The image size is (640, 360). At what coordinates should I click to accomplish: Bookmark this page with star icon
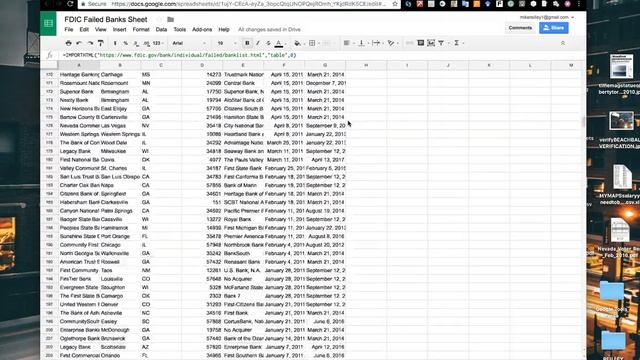click(x=395, y=4)
